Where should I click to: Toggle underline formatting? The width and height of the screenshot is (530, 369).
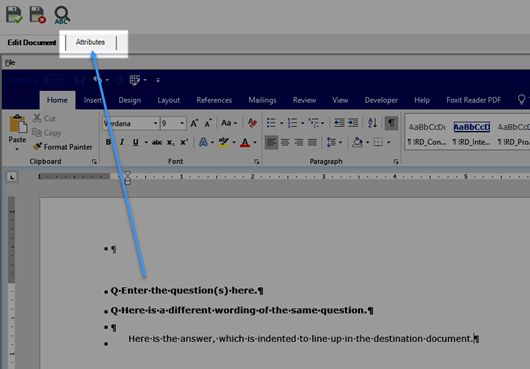[x=136, y=142]
